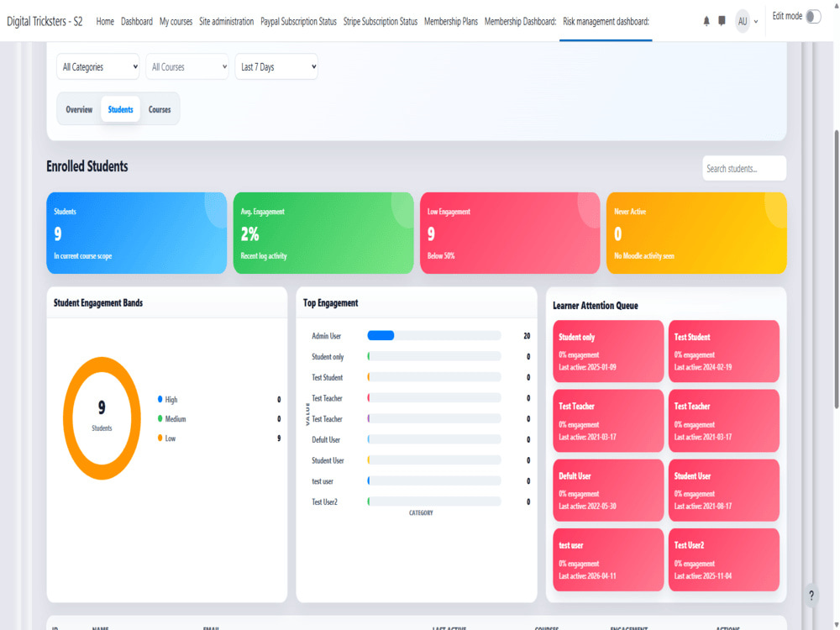Open Risk management dashboard page

pos(606,22)
